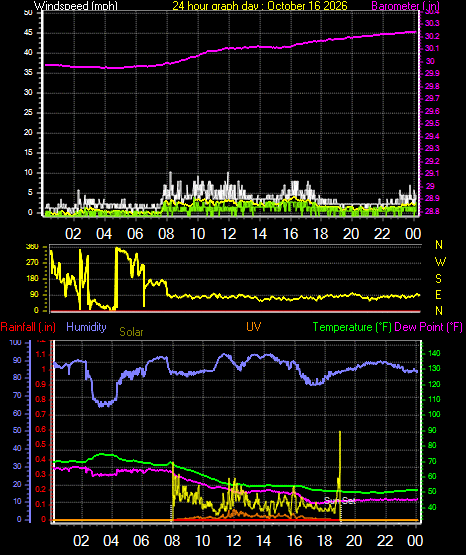
Task: Click hour '04' under the humidity chart
Action: coord(111,541)
